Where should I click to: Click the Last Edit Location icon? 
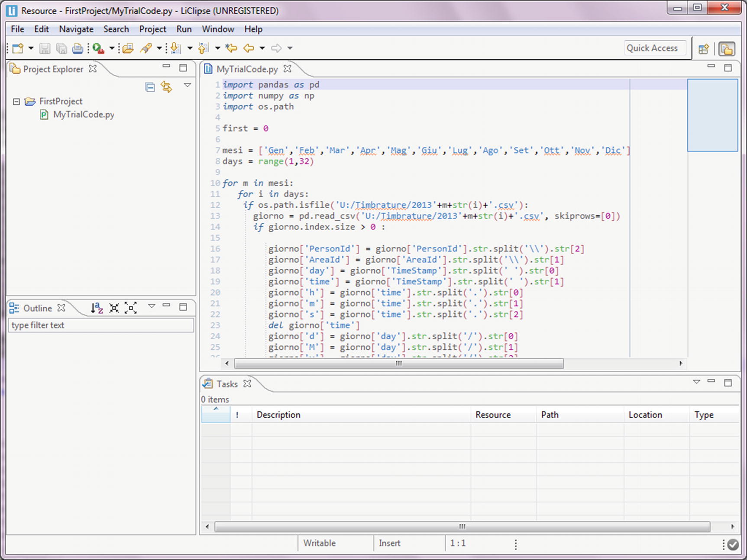231,48
